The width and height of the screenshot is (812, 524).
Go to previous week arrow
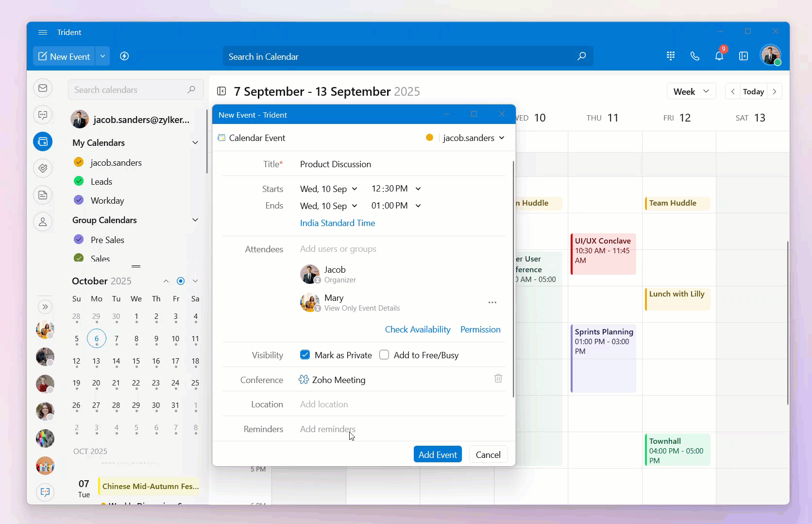pyautogui.click(x=733, y=91)
